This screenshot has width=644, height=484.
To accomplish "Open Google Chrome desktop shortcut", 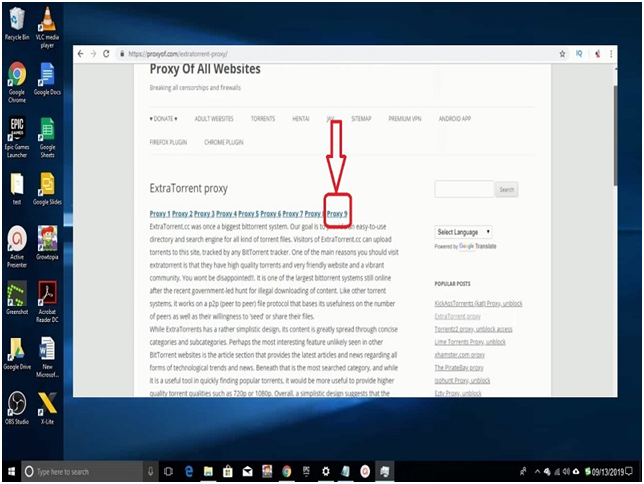I will point(17,82).
